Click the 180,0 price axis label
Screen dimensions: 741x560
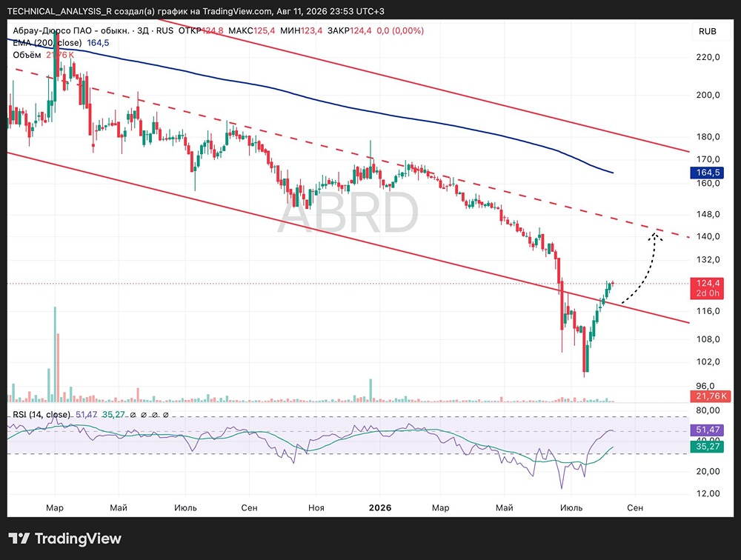pos(708,137)
